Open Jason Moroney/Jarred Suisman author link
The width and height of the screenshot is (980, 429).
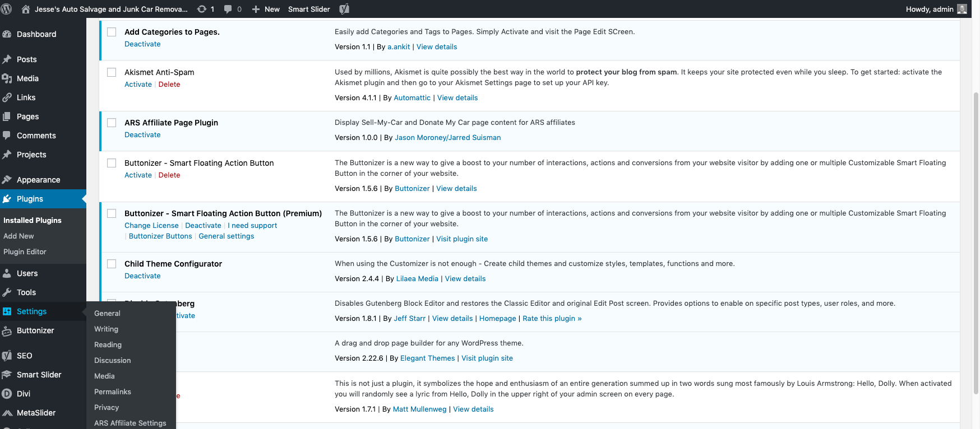(448, 138)
